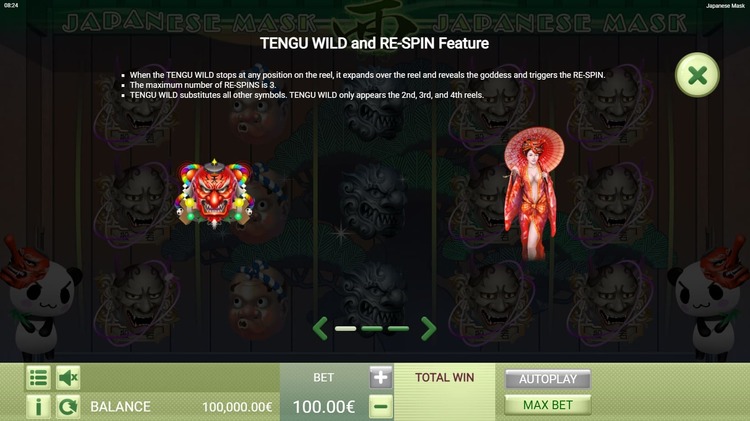Open the game info 'i' icon

[38, 407]
